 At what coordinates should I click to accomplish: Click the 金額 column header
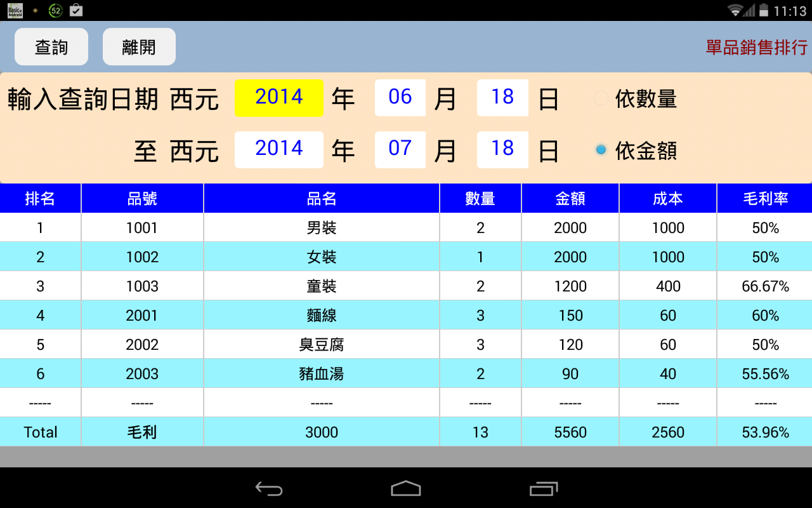pos(570,198)
